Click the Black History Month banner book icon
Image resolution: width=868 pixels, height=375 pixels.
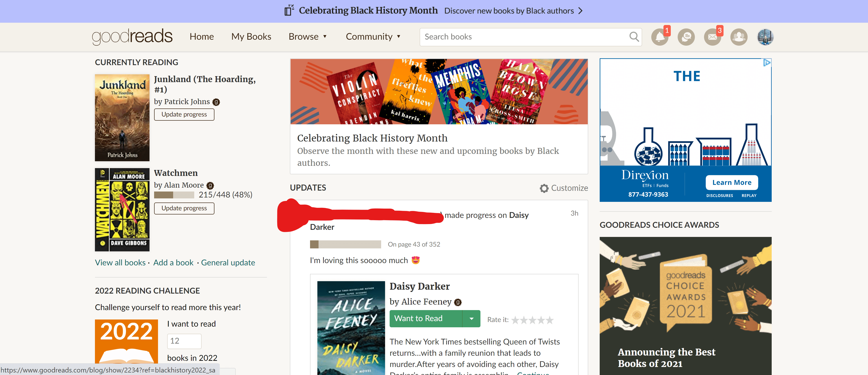pos(289,11)
